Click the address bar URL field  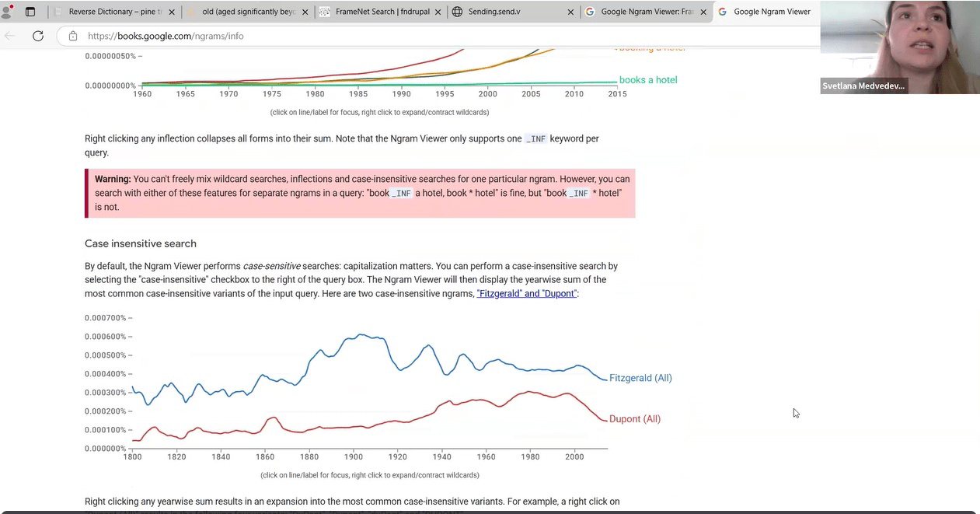click(439, 36)
